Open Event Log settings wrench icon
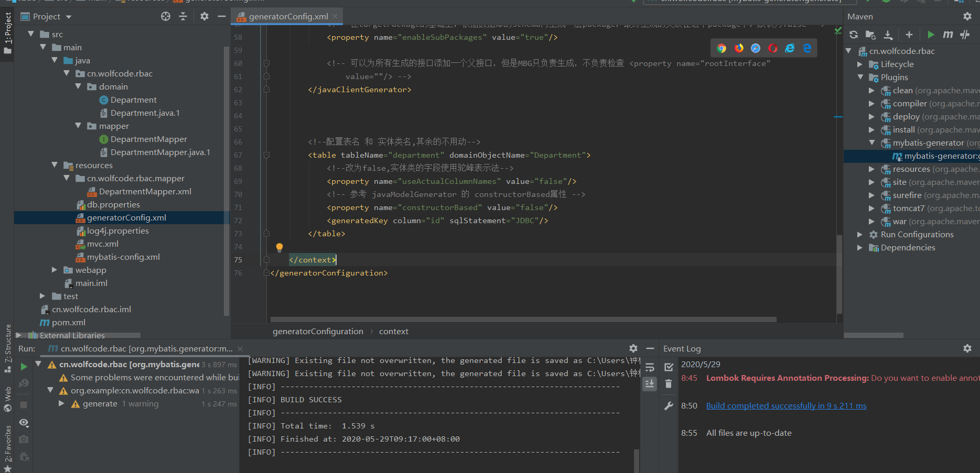The width and height of the screenshot is (980, 473). [x=669, y=405]
